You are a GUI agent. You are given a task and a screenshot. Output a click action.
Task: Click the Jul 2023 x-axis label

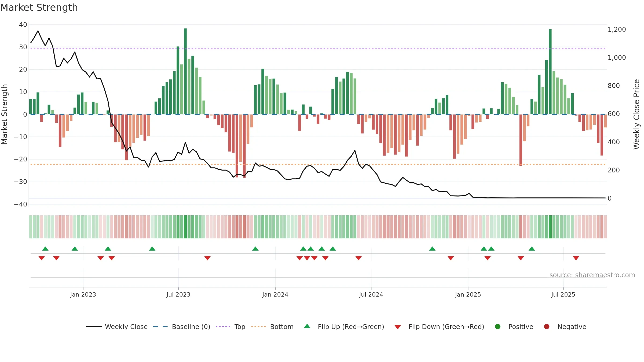(x=178, y=295)
